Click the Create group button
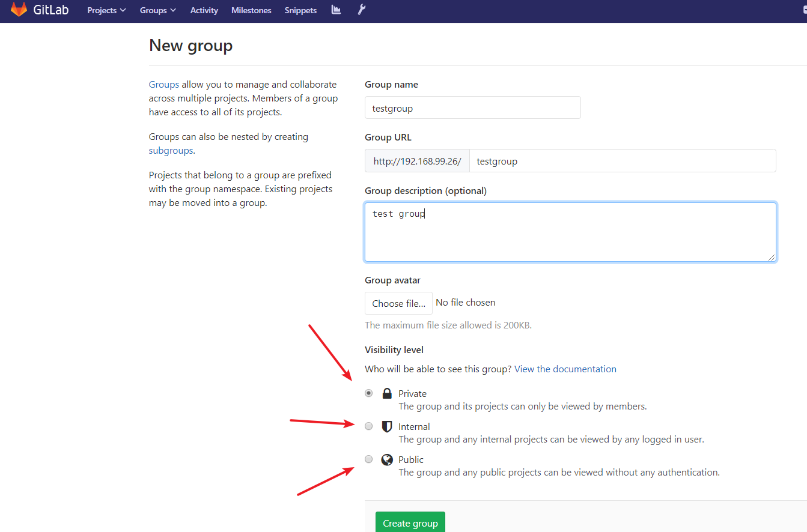This screenshot has height=532, width=807. pyautogui.click(x=410, y=522)
